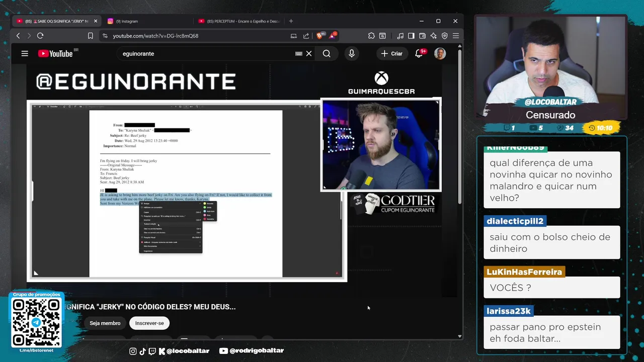Click the 'Seja membro' button
Viewport: 644px width, 362px height.
coord(105,323)
